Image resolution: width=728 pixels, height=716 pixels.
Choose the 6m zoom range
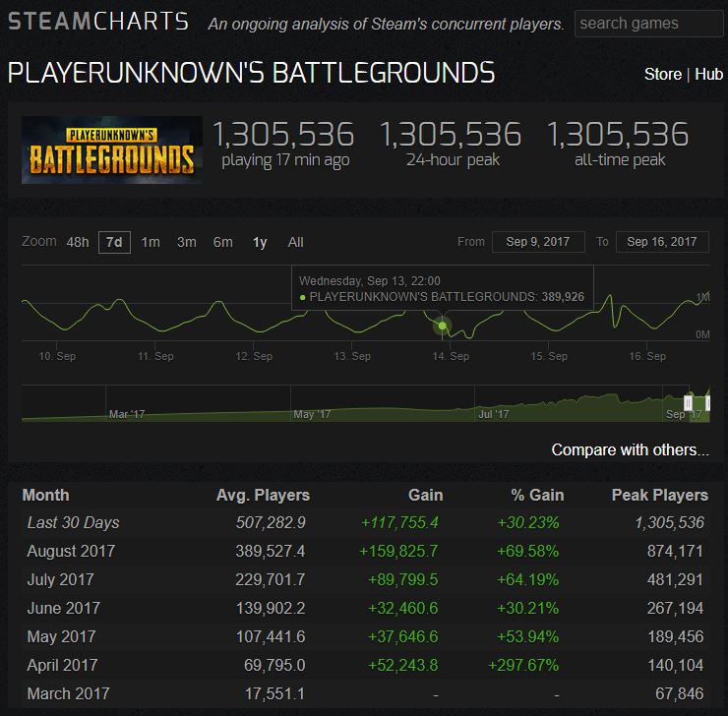click(223, 242)
